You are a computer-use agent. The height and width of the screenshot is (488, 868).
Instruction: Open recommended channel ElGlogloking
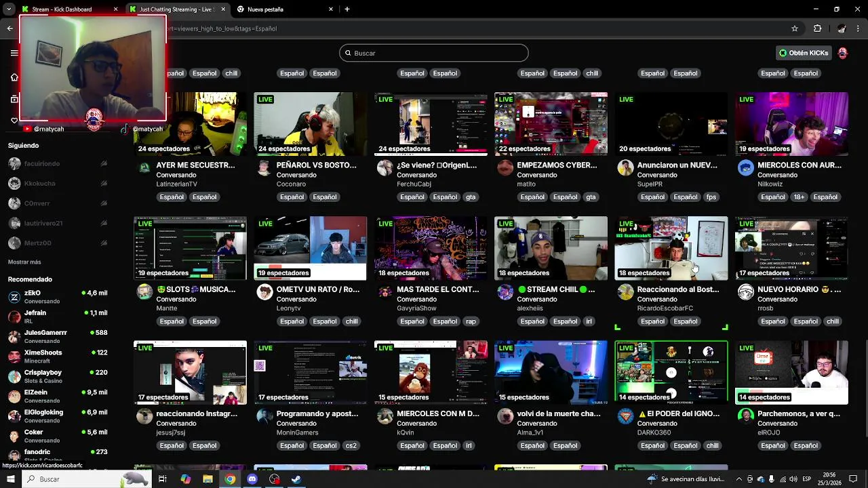pyautogui.click(x=58, y=415)
